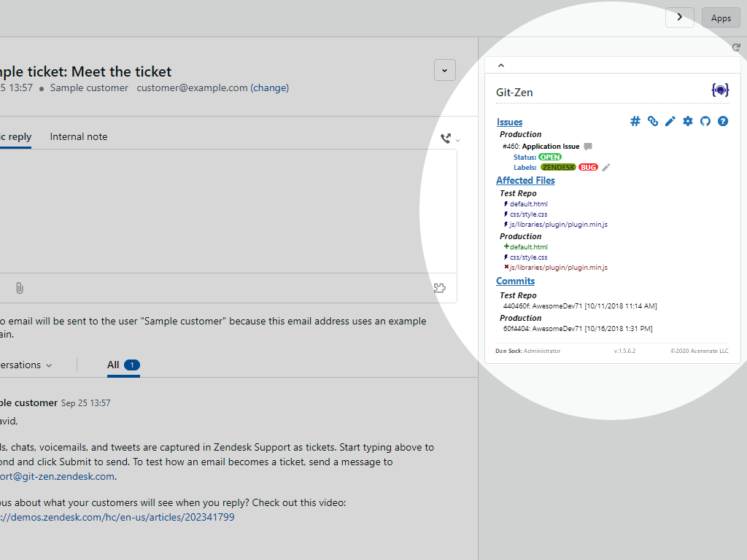This screenshot has width=747, height=560.
Task: Open the default.html file under Test Repo
Action: pyautogui.click(x=528, y=203)
